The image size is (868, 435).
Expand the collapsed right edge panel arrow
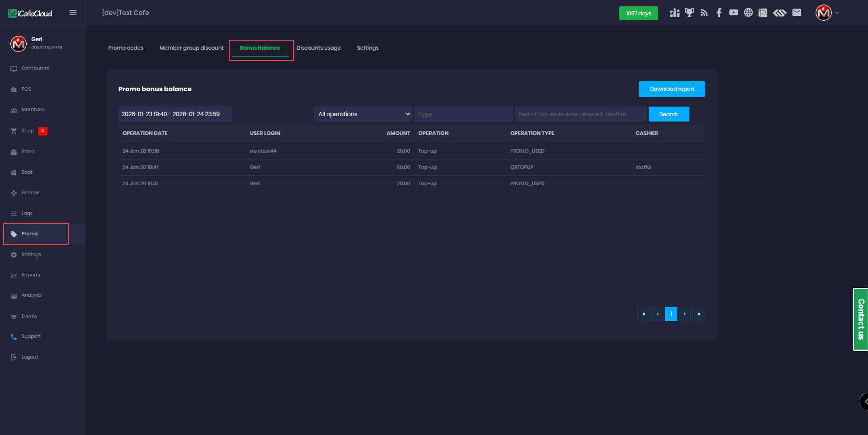(864, 401)
